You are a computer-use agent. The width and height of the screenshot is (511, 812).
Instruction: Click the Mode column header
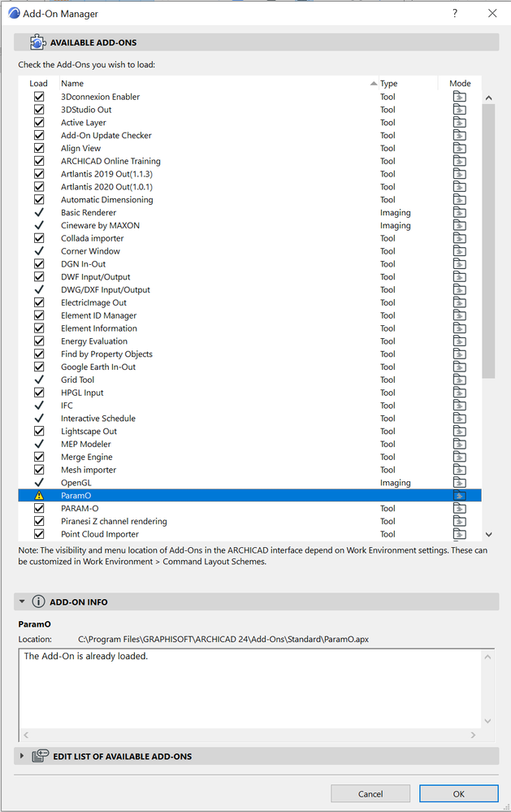pos(460,83)
